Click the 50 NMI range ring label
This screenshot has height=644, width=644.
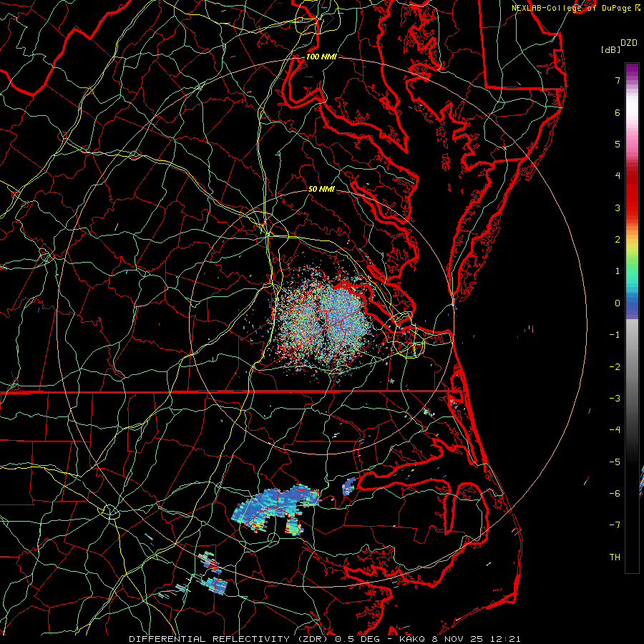(321, 189)
